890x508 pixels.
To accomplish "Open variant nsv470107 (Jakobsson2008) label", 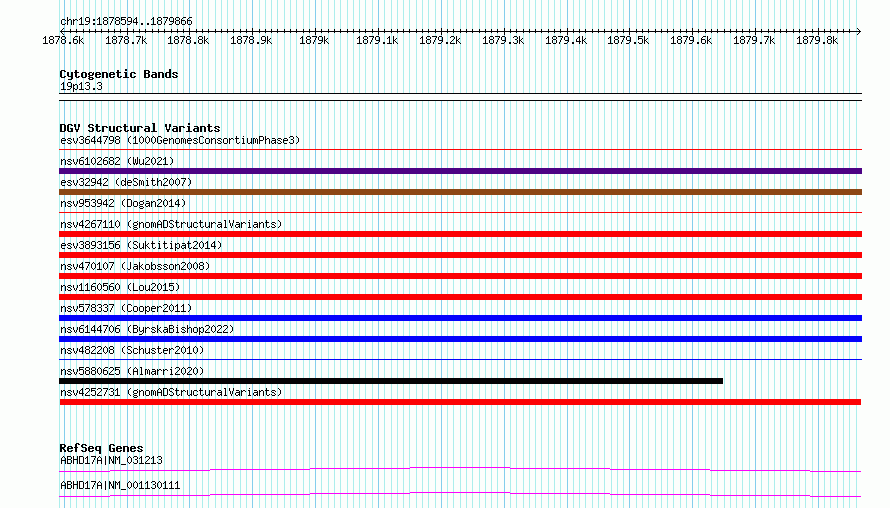I will tap(135, 266).
